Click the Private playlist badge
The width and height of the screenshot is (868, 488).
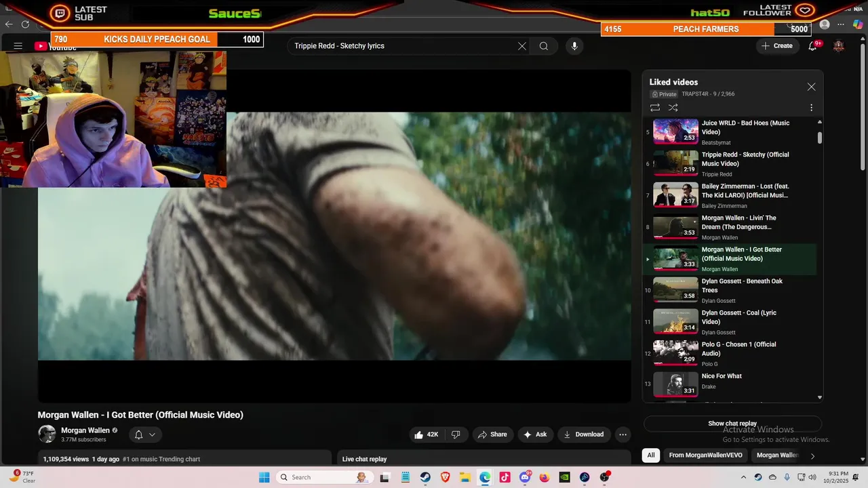(x=664, y=94)
